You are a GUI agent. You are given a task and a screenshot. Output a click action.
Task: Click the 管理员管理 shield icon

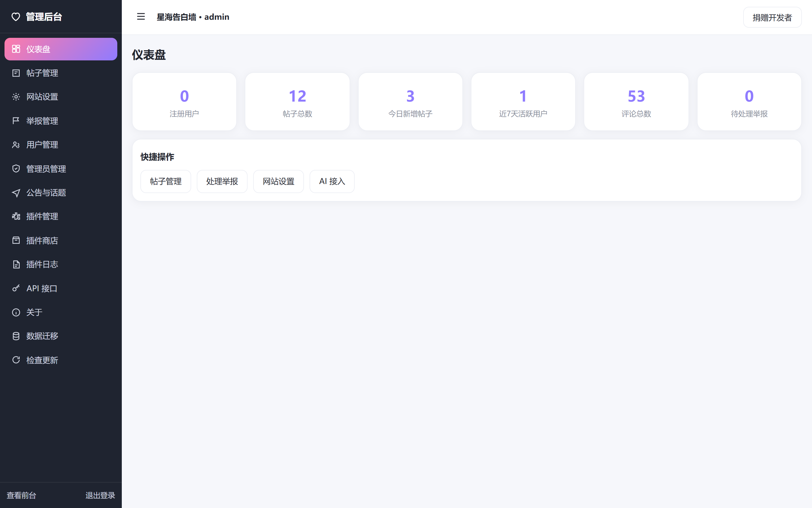(16, 169)
